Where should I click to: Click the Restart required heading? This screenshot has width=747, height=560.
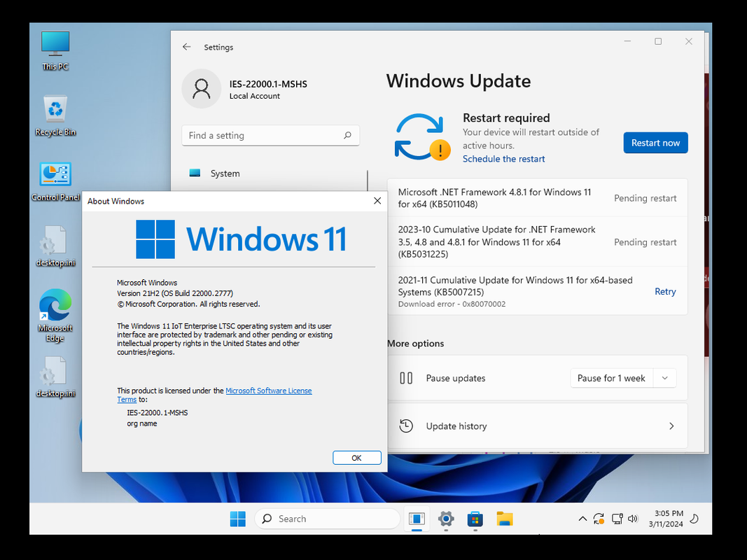pyautogui.click(x=506, y=118)
